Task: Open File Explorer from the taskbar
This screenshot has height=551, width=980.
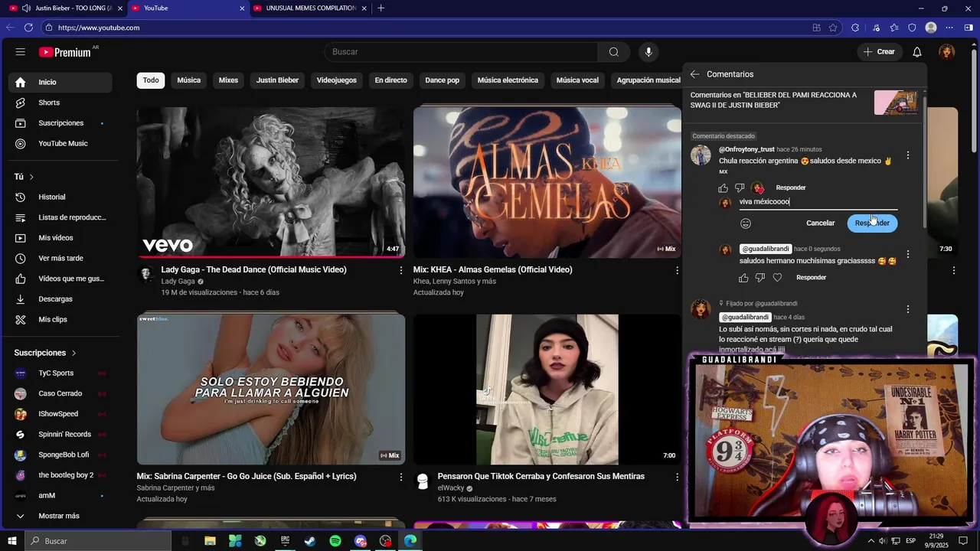Action: point(210,541)
